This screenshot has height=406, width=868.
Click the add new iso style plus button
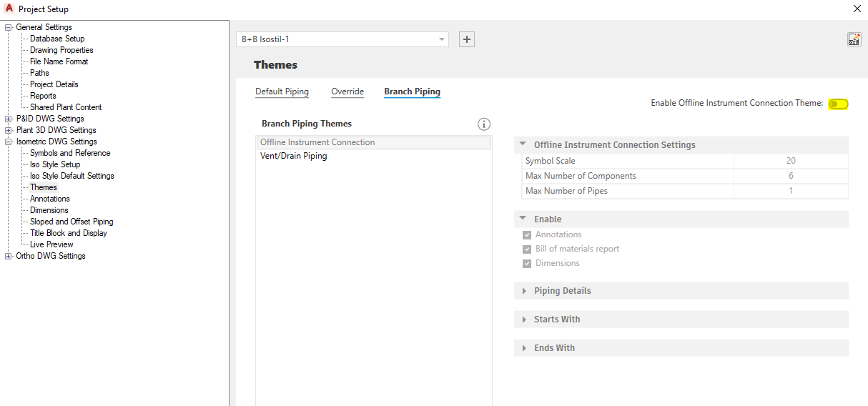[467, 39]
